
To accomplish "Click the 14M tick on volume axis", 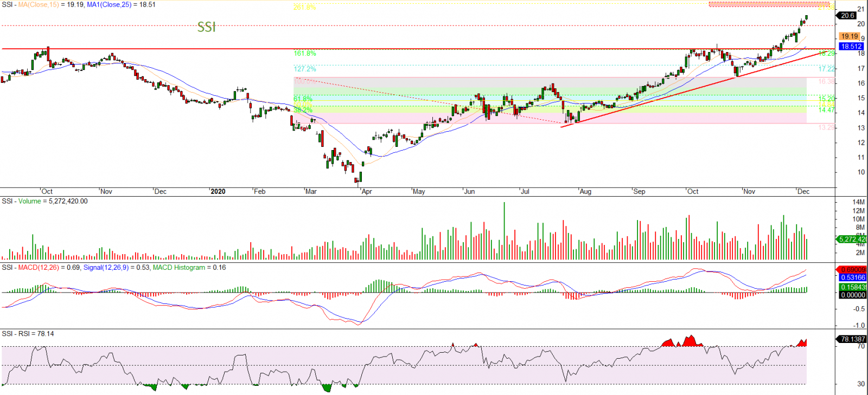I will [x=858, y=202].
